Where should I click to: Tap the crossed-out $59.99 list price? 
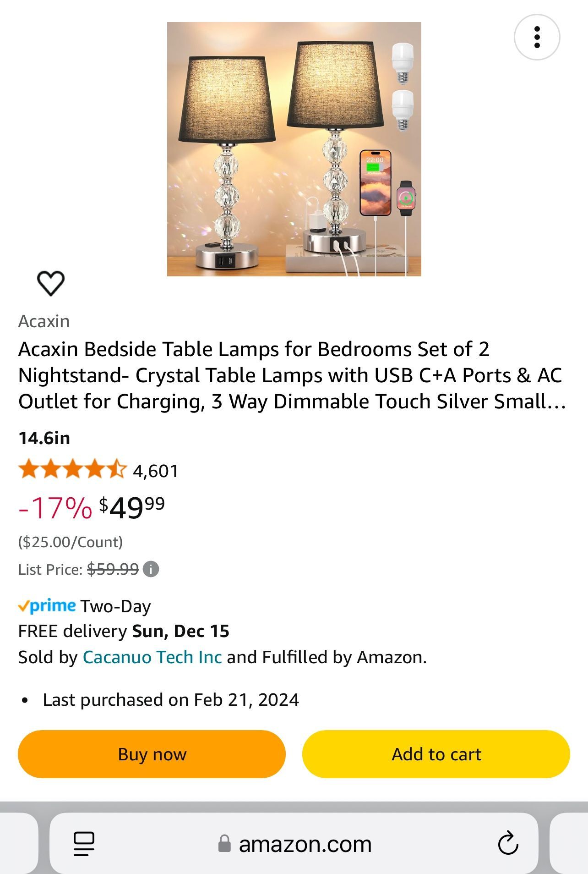click(113, 569)
